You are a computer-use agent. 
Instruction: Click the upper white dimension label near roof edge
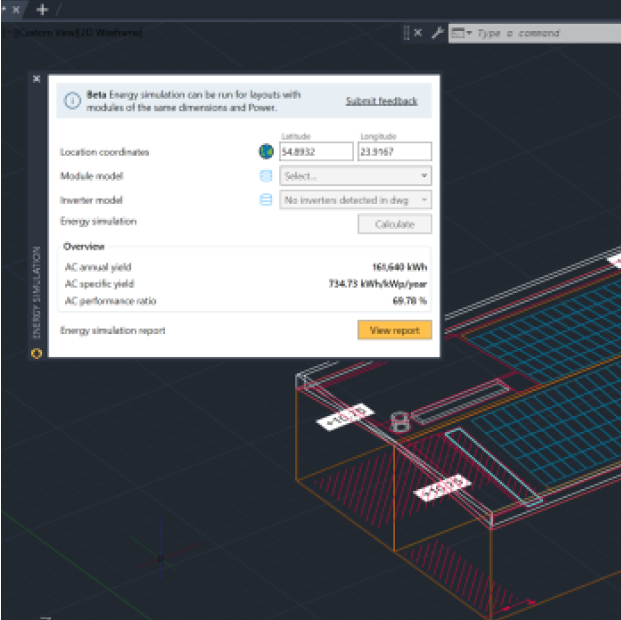345,416
